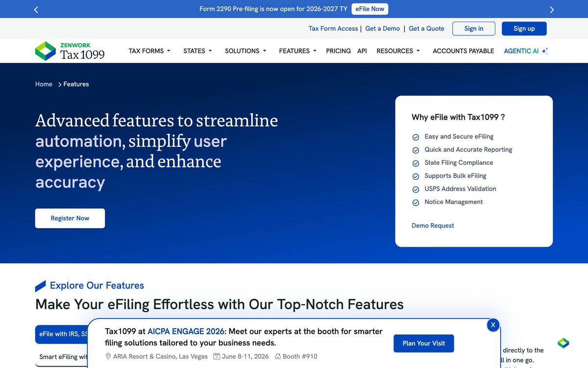Viewport: 588px width, 368px height.
Task: Click 'Form 2290 Pre-filing is now open' banner text
Action: (273, 9)
